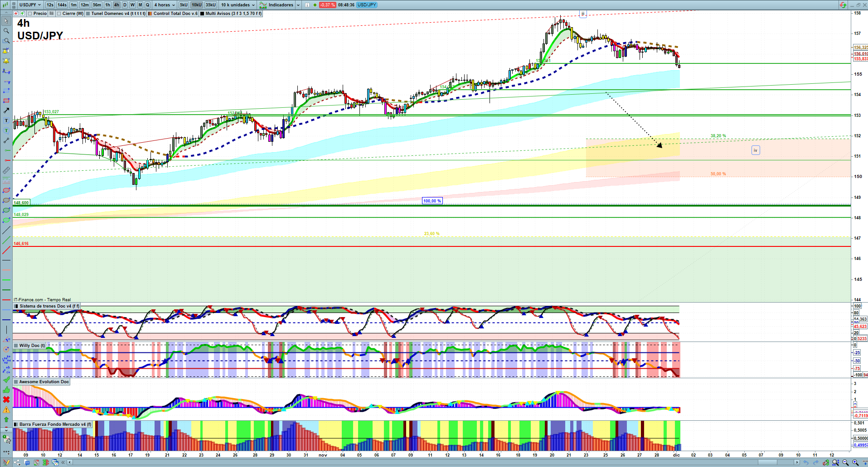The image size is (868, 467).
Task: Click the USD/JPY blue label button
Action: (367, 5)
